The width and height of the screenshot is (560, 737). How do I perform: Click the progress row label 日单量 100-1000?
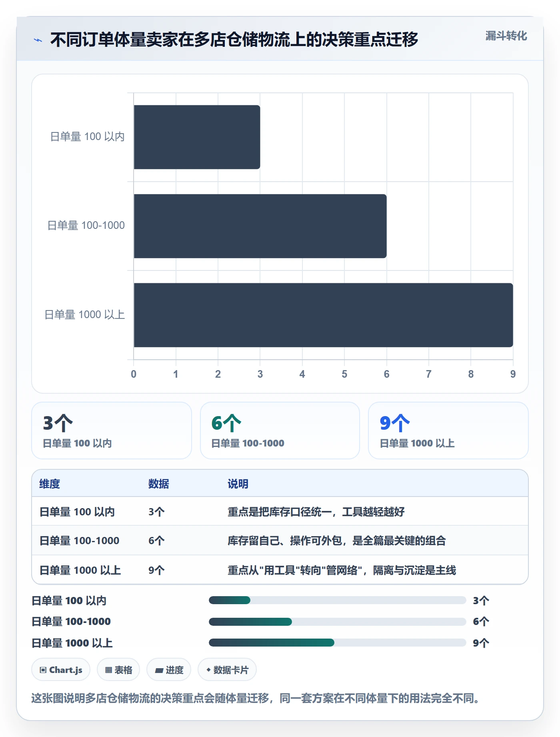(x=71, y=621)
